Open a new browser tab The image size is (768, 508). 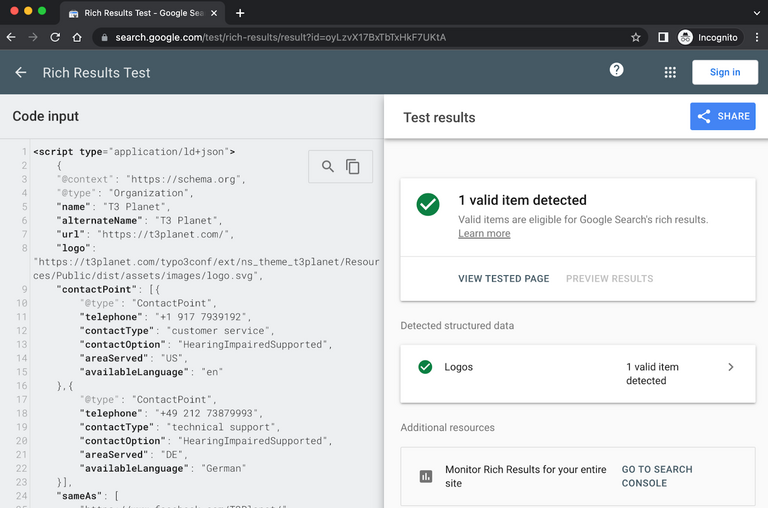(240, 13)
